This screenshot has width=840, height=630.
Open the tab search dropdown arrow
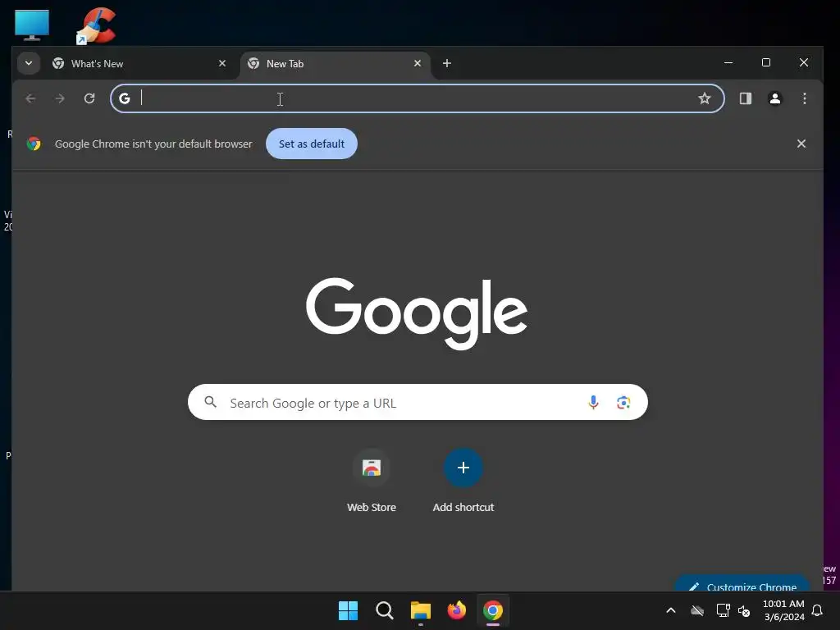point(29,63)
